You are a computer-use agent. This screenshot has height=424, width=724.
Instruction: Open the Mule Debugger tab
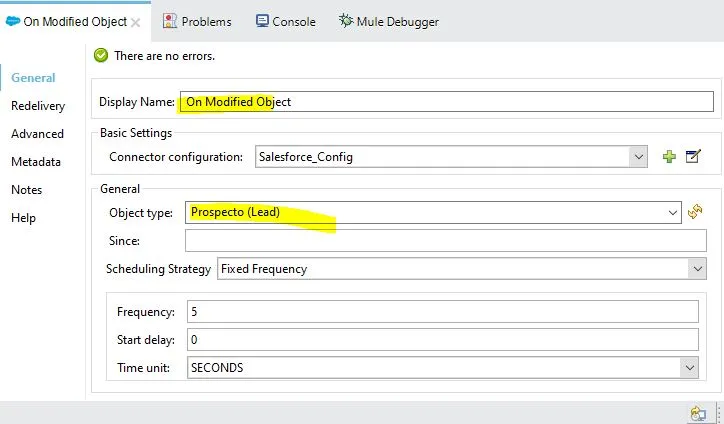(389, 21)
